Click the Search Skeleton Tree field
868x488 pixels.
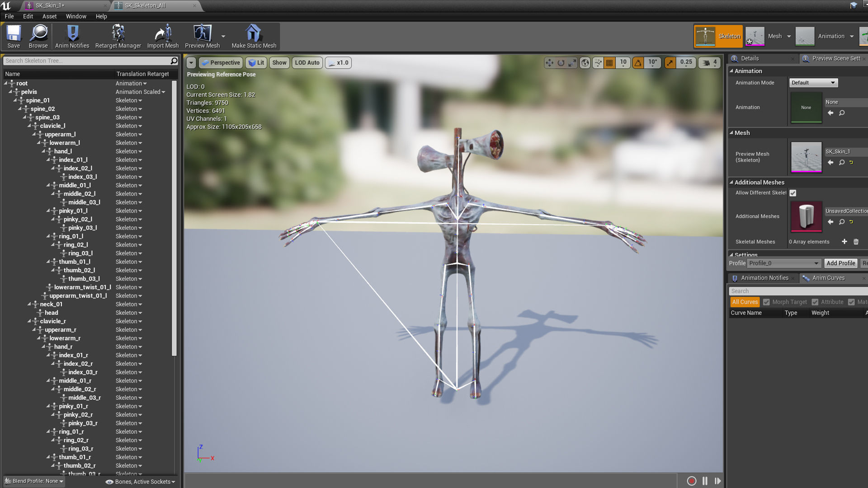coord(86,61)
